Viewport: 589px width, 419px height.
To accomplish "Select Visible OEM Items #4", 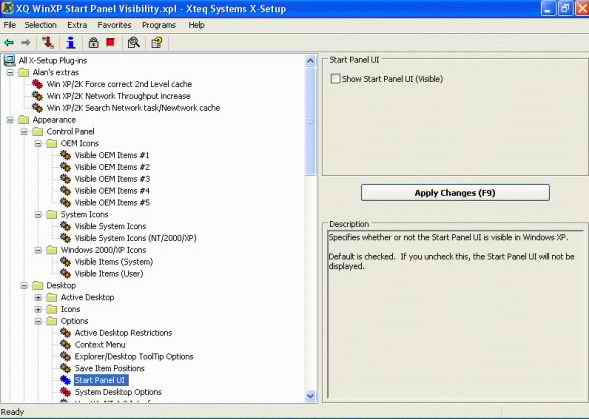I will pos(112,191).
